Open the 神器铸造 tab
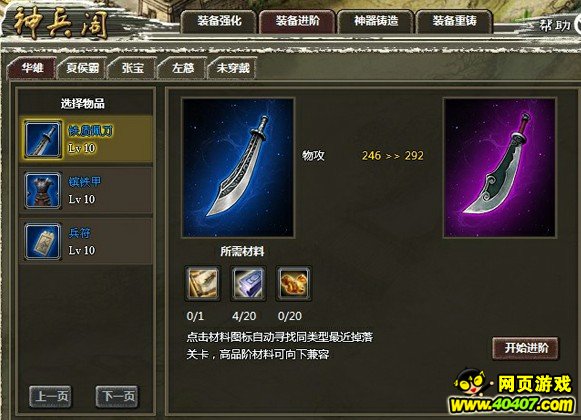581x420 pixels. [376, 22]
